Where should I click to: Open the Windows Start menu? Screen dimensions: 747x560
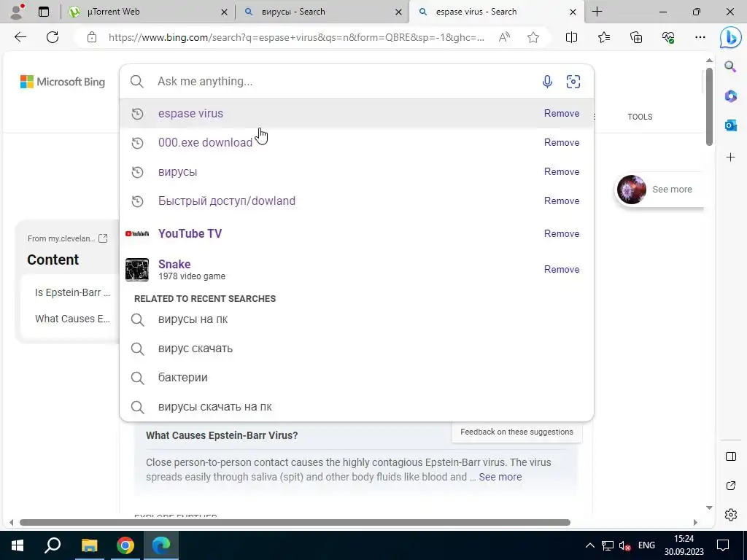tap(18, 545)
